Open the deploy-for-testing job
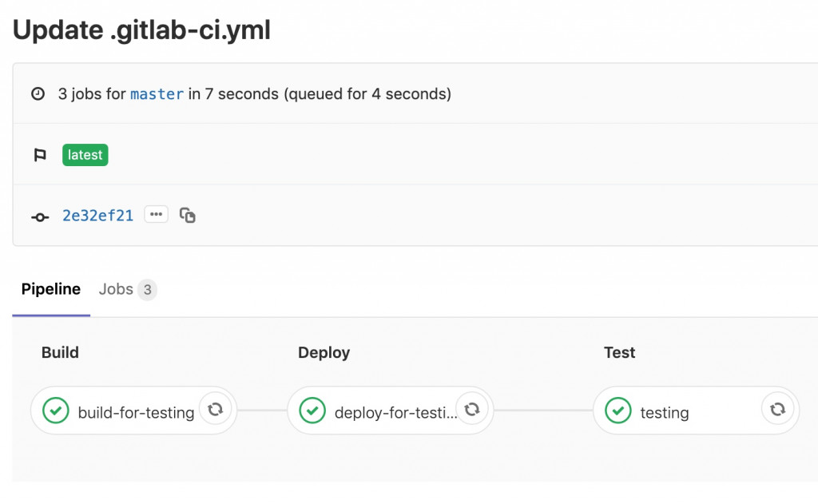 (x=395, y=413)
